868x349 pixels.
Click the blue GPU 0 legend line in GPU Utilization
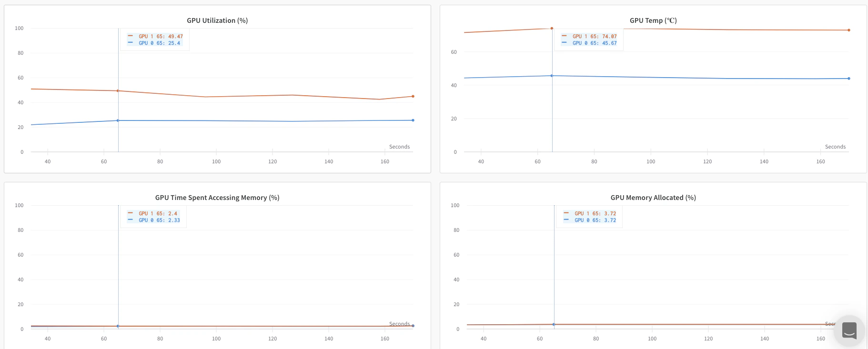131,42
